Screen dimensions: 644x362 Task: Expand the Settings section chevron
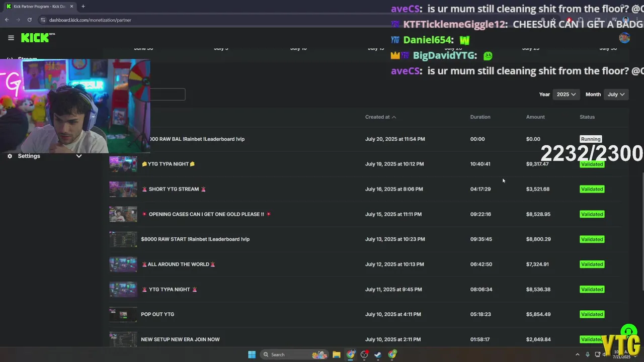pos(78,156)
